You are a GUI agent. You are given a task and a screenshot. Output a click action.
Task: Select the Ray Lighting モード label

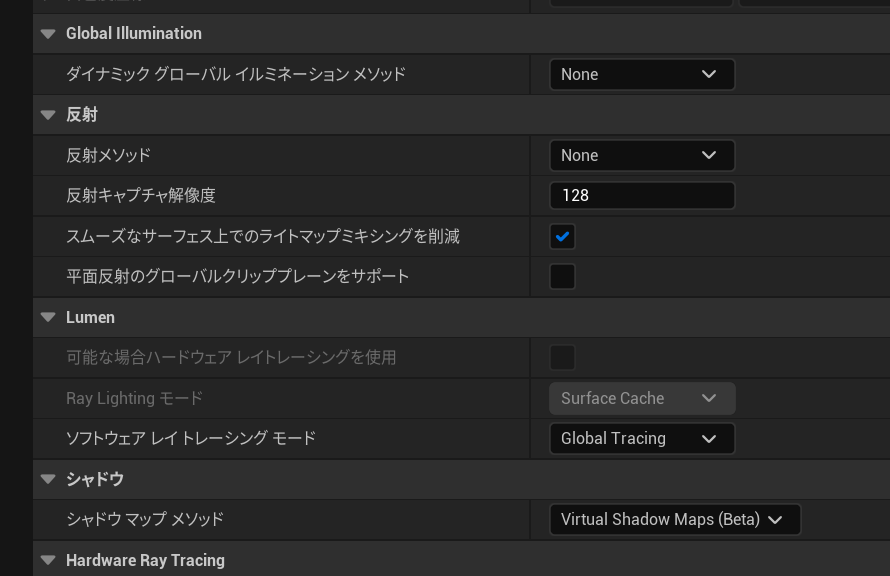coord(134,398)
